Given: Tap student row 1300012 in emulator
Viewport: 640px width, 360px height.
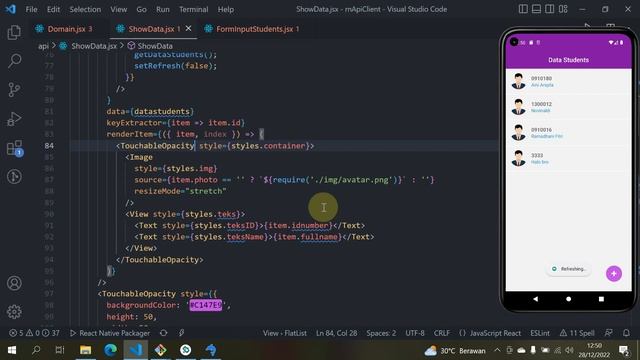Looking at the screenshot, I should [x=568, y=107].
